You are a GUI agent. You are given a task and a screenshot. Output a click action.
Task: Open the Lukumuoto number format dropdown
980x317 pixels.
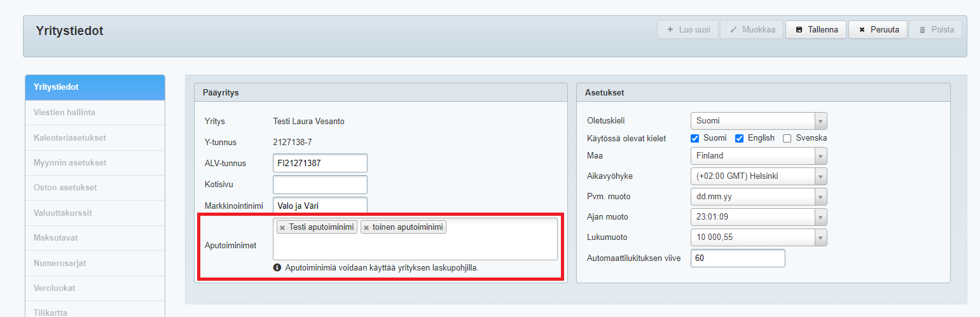(758, 237)
